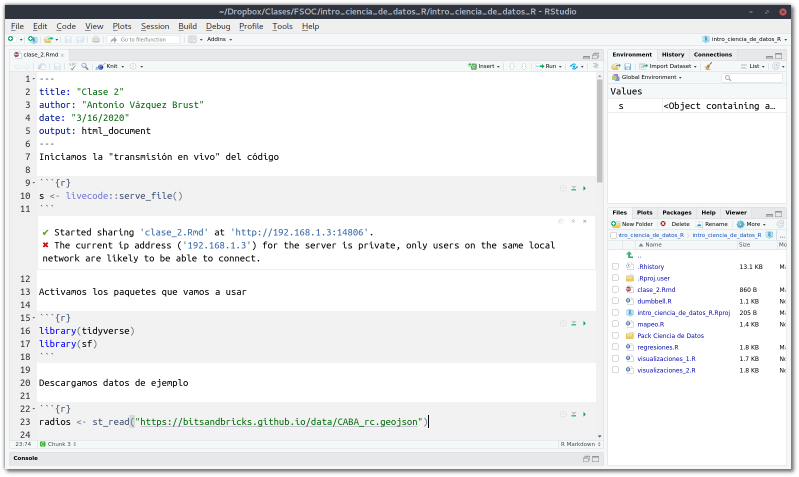Screen dimensions: 799x477
Task: Open intro_ciencia_de_datos_R.Rproj file link
Action: click(683, 313)
